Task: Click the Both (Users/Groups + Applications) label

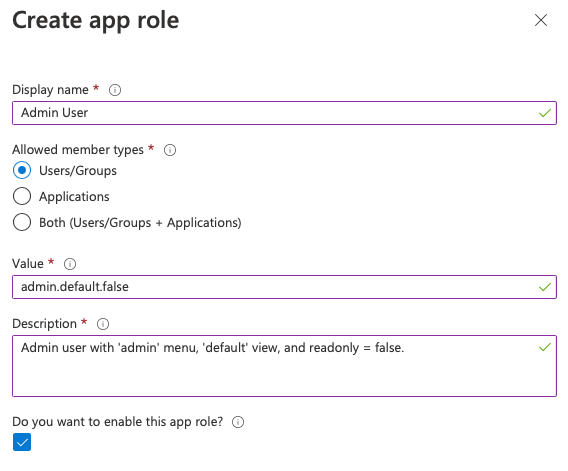Action: click(x=140, y=222)
